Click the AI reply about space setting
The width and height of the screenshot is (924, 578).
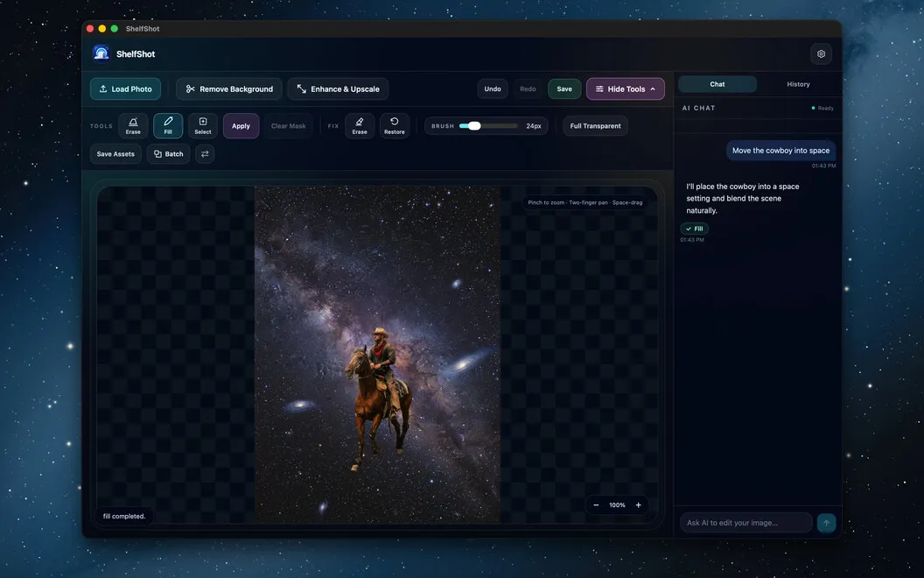coord(743,198)
